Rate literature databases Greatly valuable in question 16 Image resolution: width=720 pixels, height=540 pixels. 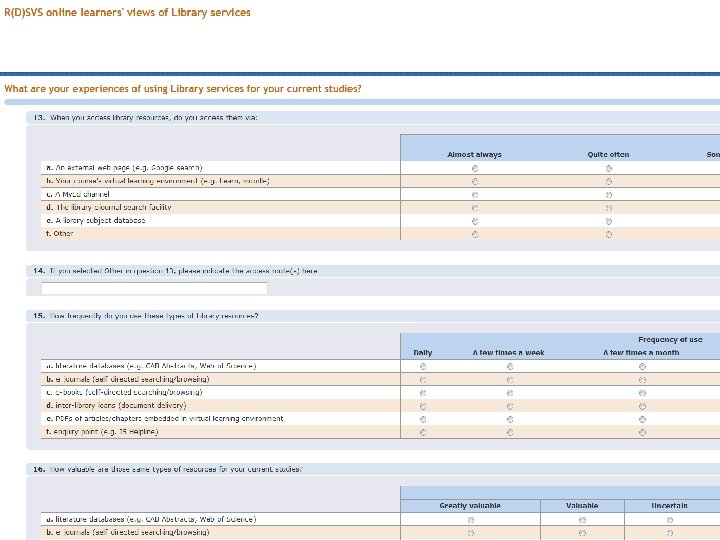pyautogui.click(x=471, y=520)
